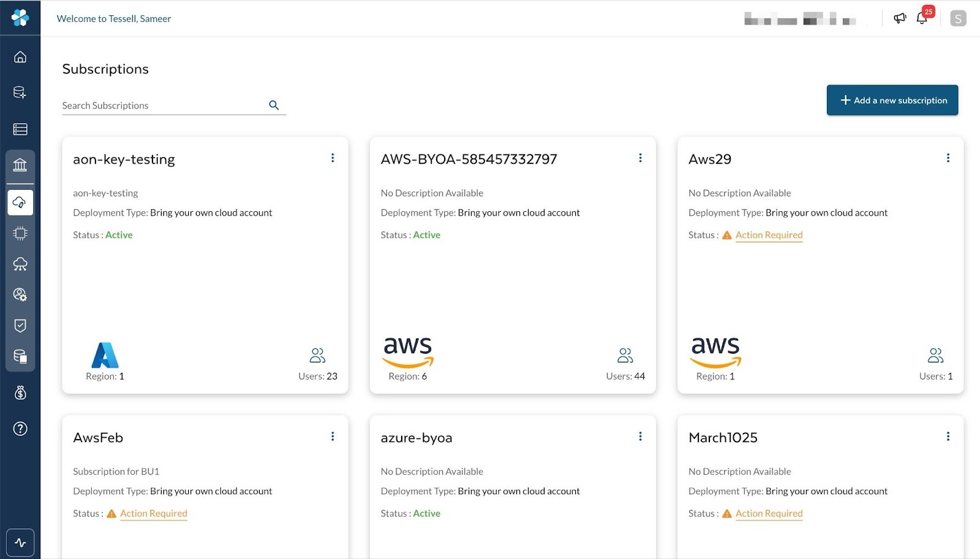Viewport: 980px width, 559px height.
Task: Click the database services sidebar icon
Action: [20, 92]
